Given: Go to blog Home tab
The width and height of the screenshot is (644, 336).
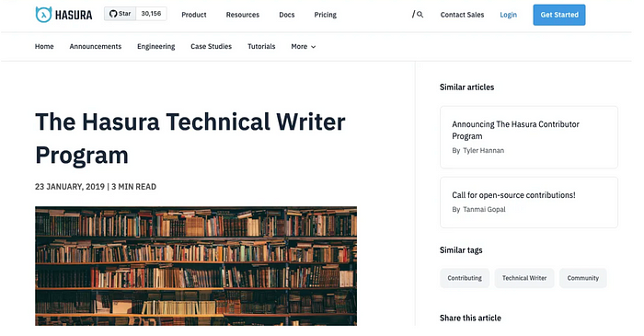Looking at the screenshot, I should [x=44, y=46].
